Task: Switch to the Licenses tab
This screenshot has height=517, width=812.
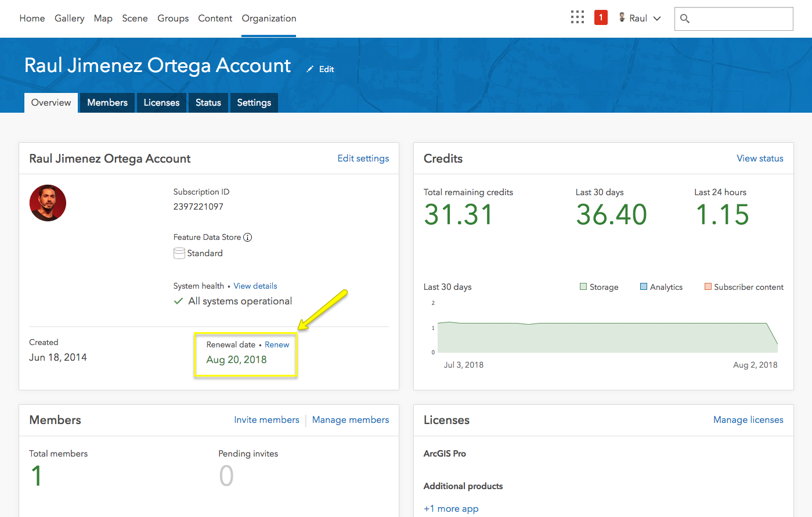Action: coord(161,103)
